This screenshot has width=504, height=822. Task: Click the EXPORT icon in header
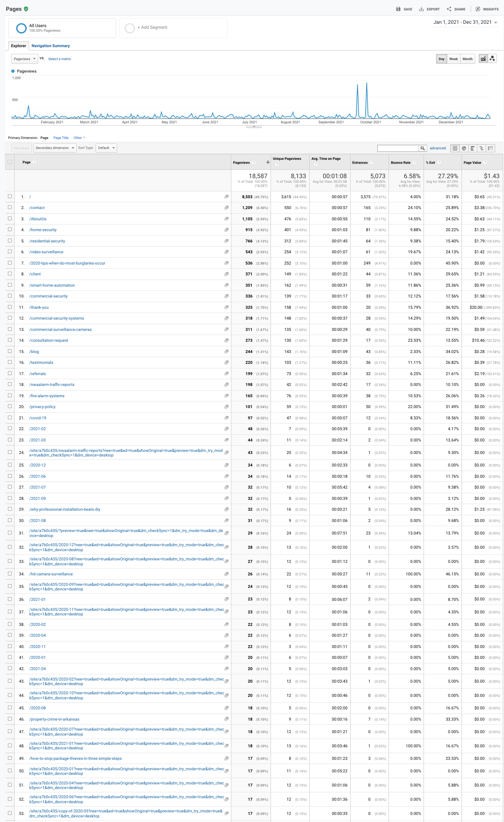click(x=421, y=9)
